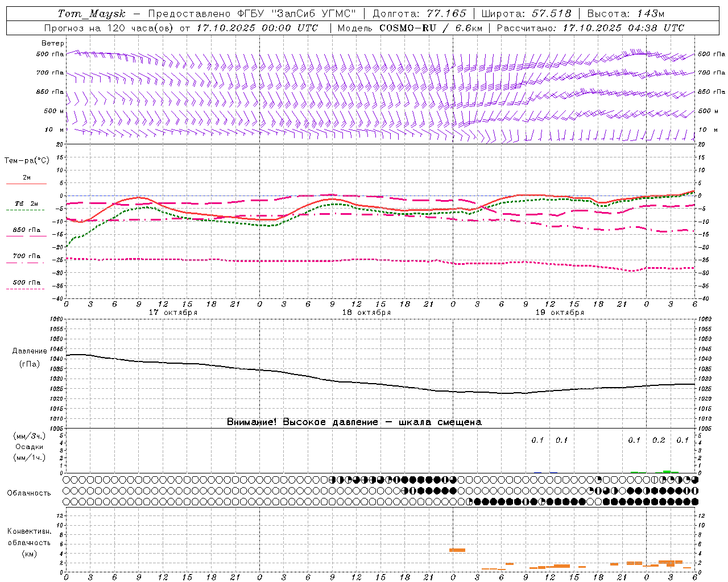Click the warning Внимание! Высокое давление — шкала смещена

click(354, 422)
